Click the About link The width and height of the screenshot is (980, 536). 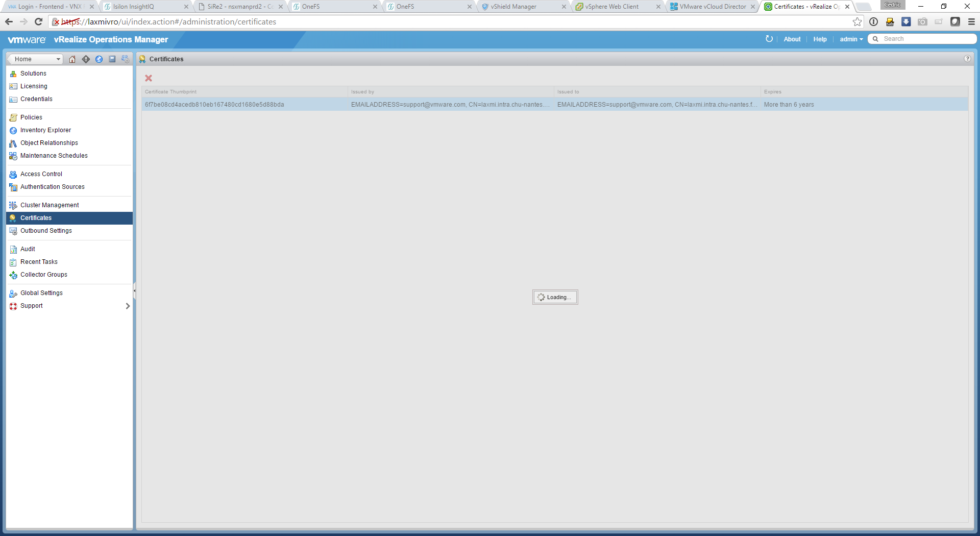coord(792,39)
